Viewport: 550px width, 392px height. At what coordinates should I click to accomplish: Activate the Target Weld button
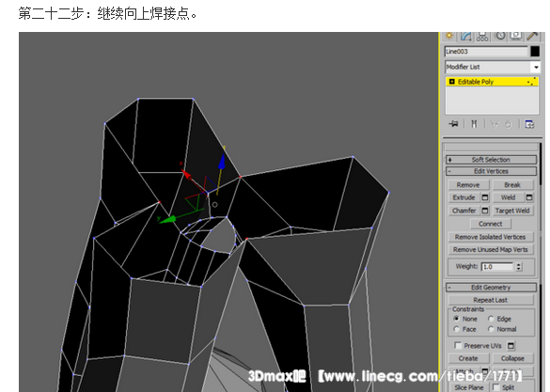point(512,211)
